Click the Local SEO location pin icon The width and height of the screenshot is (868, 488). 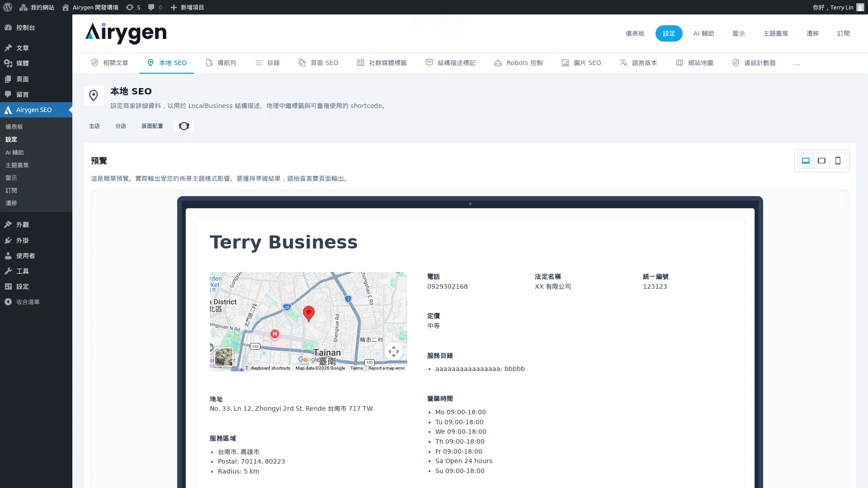tap(94, 96)
